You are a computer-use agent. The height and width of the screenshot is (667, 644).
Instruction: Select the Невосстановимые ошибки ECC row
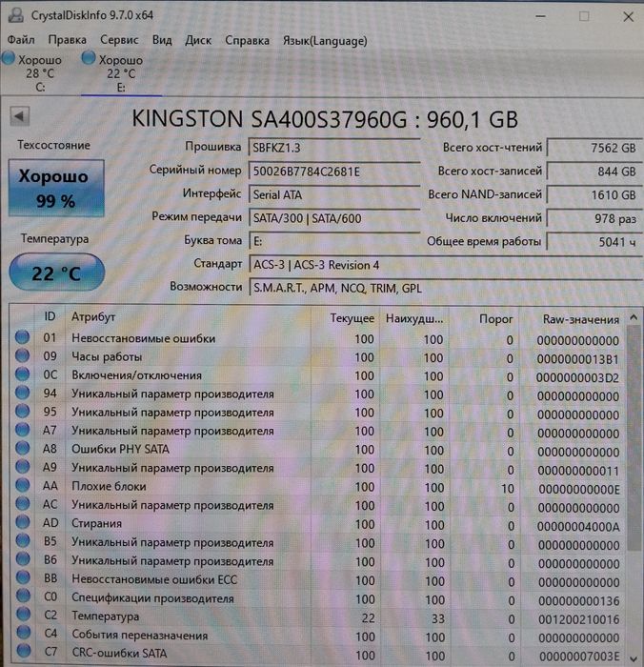319,580
